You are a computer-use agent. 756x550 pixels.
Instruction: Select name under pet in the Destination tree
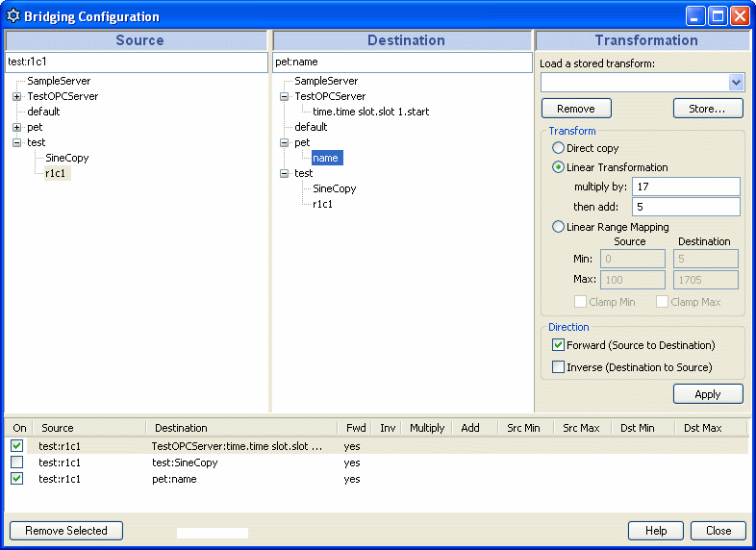327,158
